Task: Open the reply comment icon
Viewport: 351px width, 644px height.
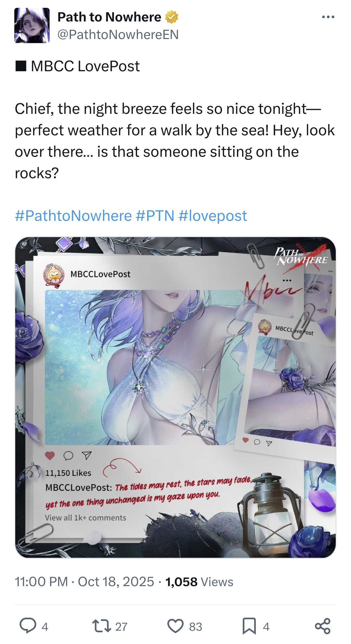Action: coord(28,625)
